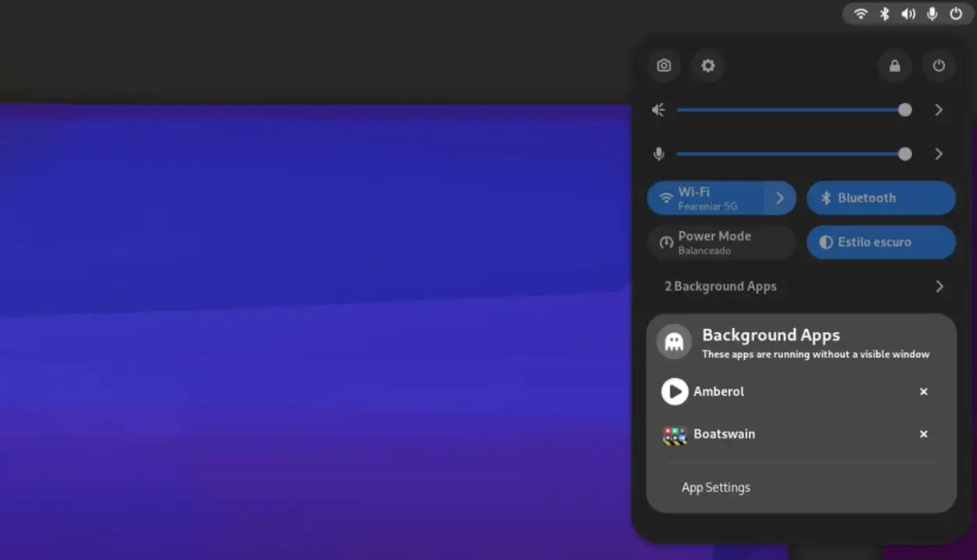
Task: Click the Background Apps heading
Action: click(771, 335)
